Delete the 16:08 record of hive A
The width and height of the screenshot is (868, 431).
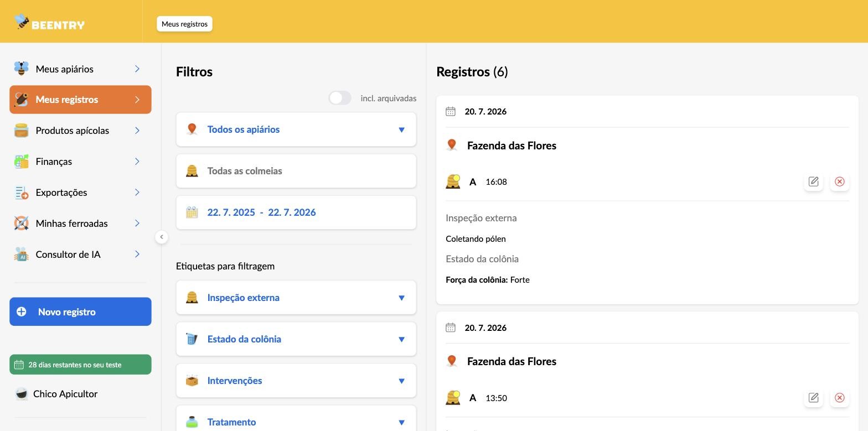pos(840,181)
